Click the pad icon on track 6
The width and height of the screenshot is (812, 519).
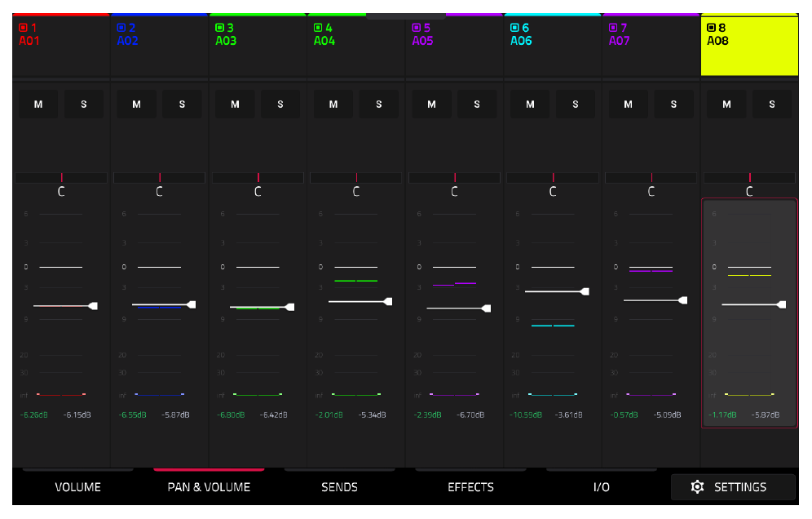coord(514,28)
